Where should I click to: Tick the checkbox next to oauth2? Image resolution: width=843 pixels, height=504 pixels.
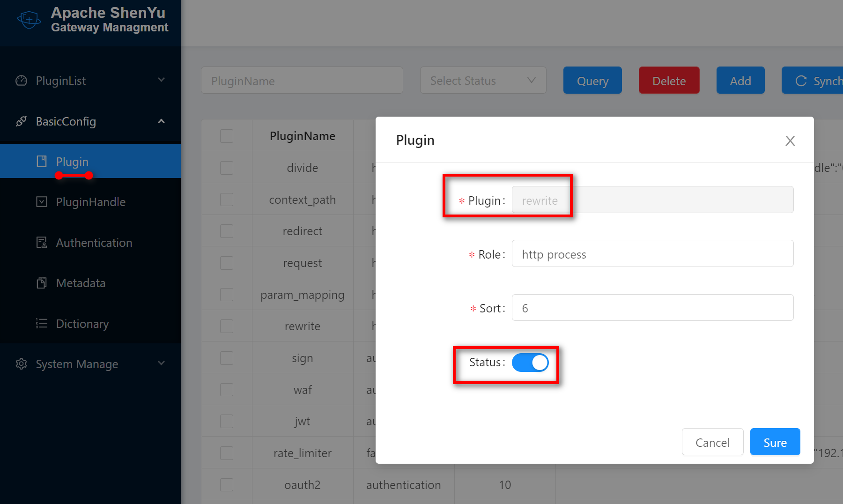(227, 485)
